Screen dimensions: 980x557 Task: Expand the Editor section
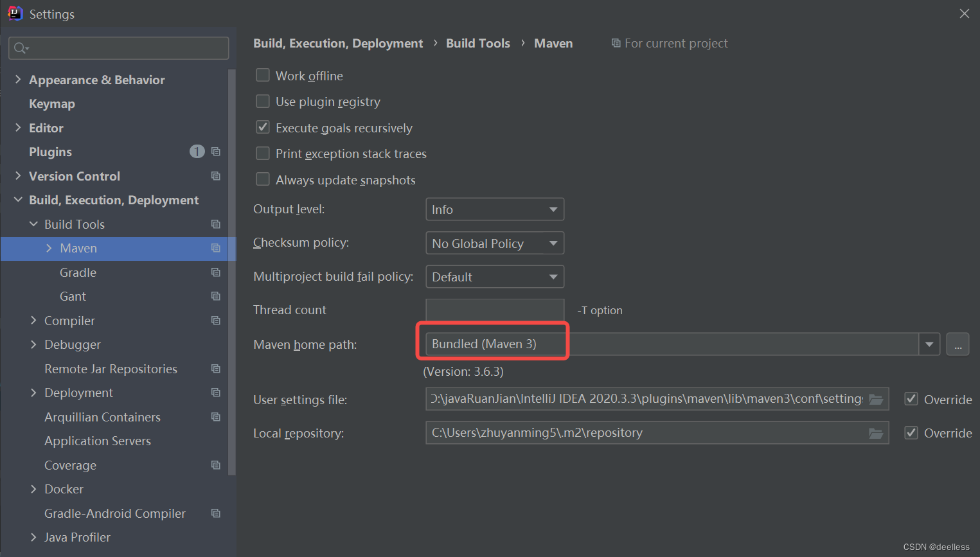pos(18,127)
